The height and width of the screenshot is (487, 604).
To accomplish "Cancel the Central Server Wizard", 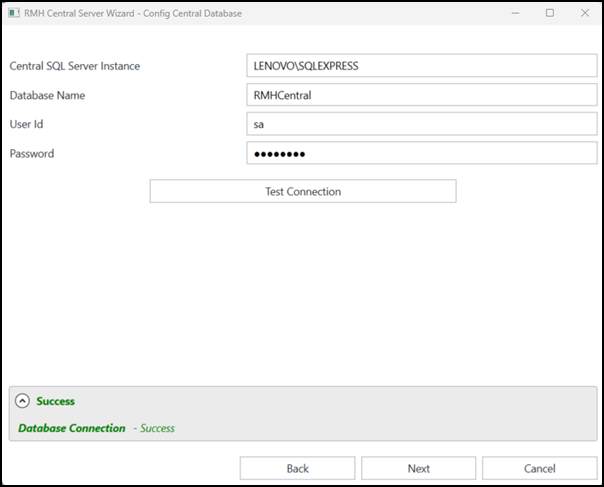I will [x=540, y=469].
